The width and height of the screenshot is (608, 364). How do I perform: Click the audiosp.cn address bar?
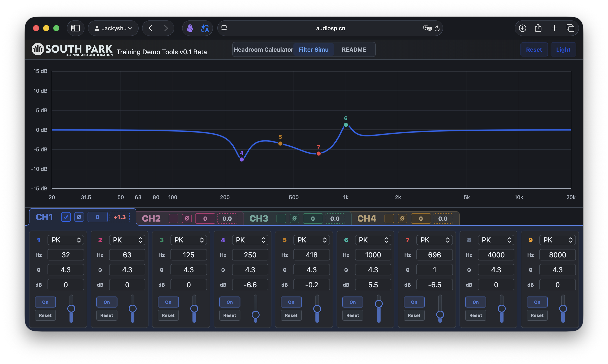[330, 28]
